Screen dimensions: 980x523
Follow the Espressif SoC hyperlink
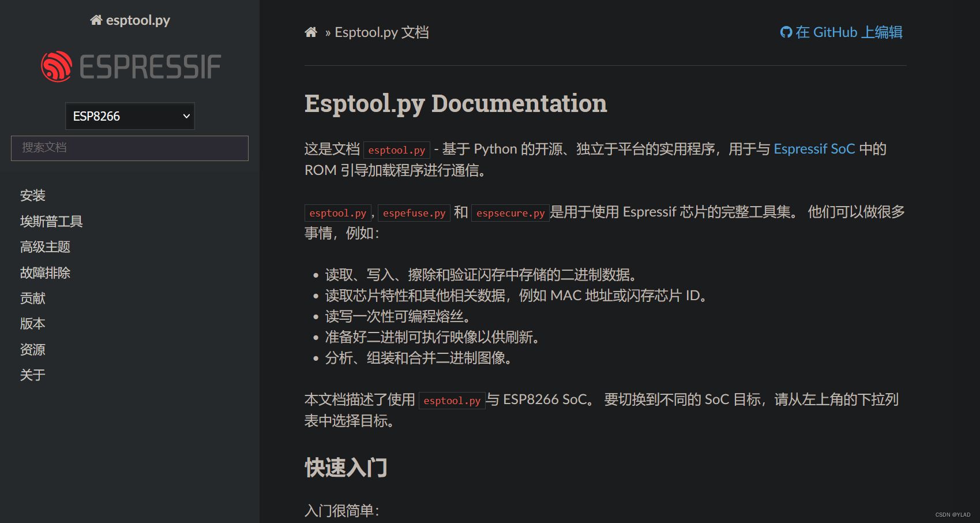tap(814, 149)
